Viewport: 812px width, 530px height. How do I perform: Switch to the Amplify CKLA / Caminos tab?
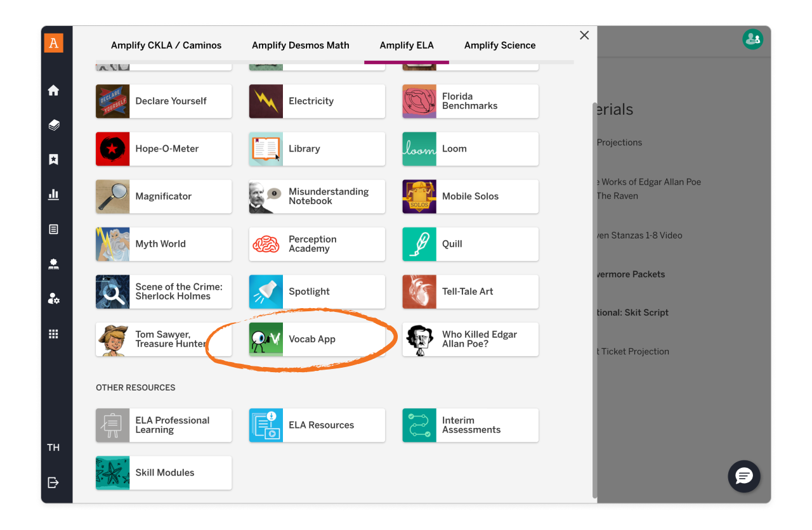tap(166, 45)
